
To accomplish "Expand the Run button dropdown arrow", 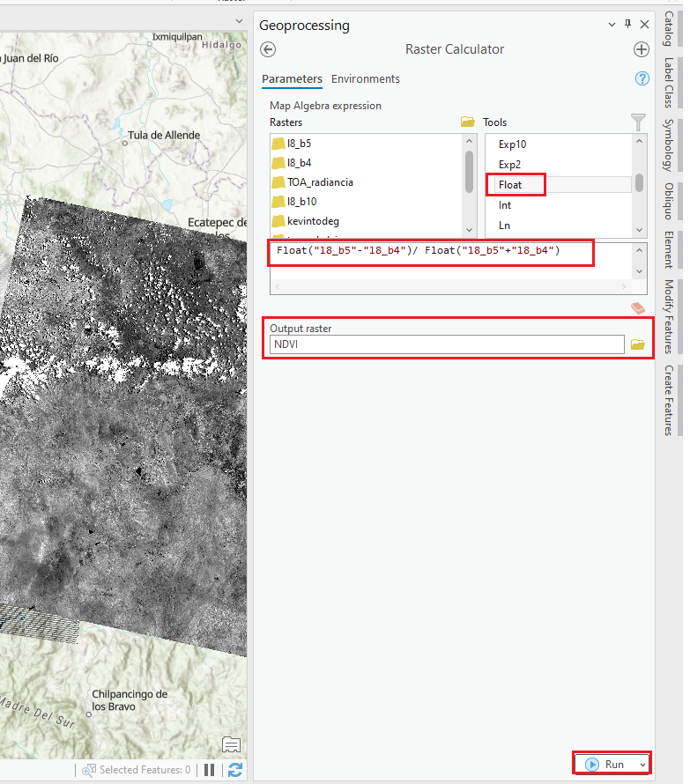I will tap(642, 765).
